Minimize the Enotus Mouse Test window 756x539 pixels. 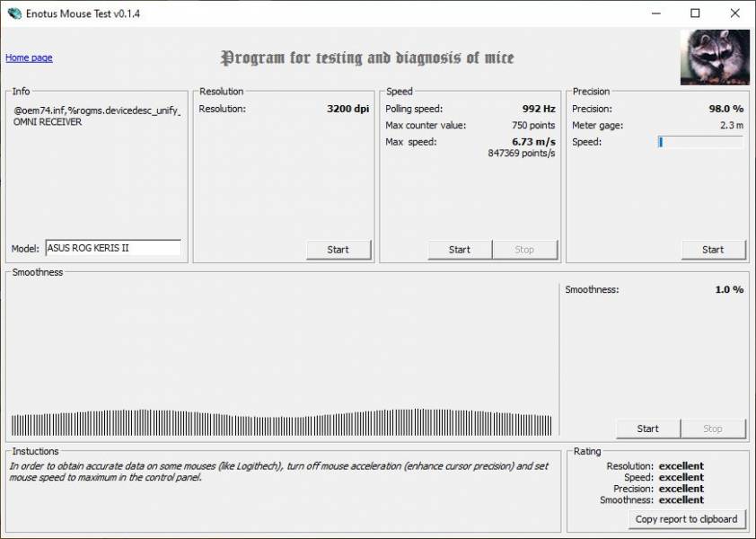coord(654,13)
